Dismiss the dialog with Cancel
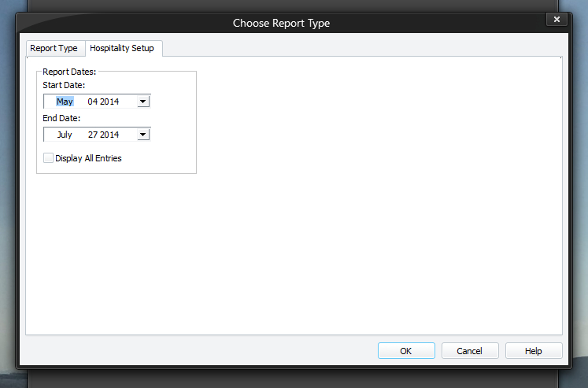 pos(470,350)
